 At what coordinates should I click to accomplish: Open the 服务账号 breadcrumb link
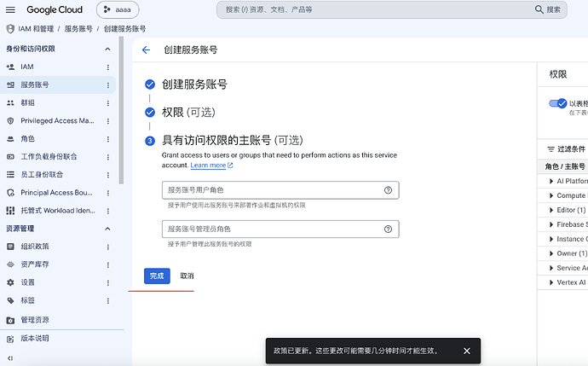(x=78, y=29)
